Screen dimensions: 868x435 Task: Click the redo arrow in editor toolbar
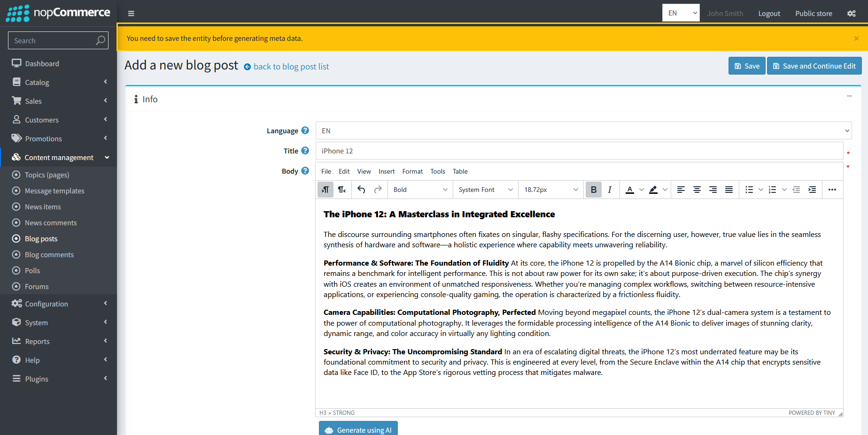point(378,190)
